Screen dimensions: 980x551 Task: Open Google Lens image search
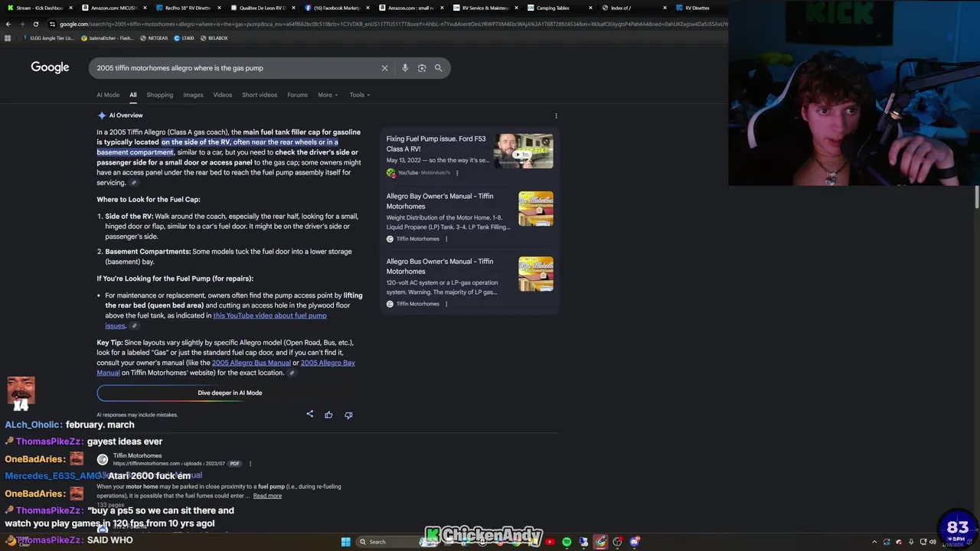422,68
